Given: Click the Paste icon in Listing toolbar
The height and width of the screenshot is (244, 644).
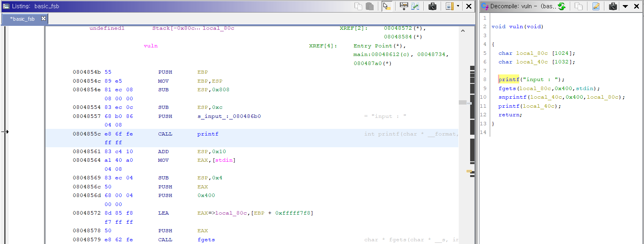Looking at the screenshot, I should [x=369, y=6].
